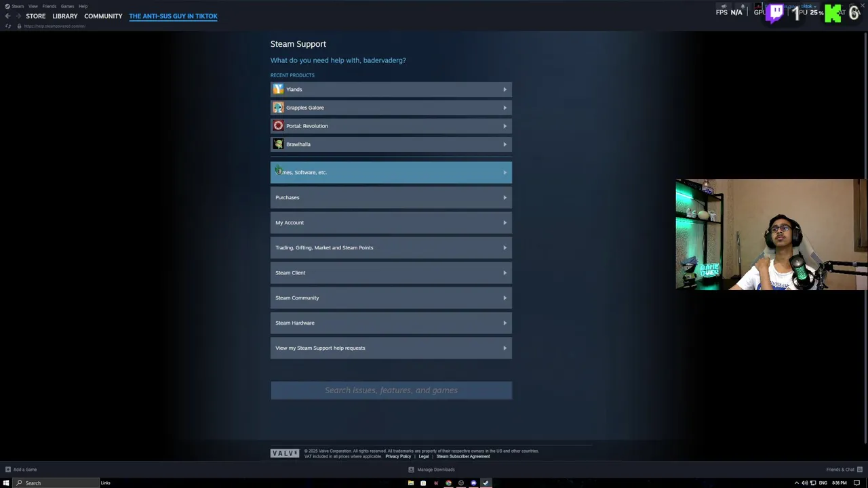Open the Steam Subscriber Agreement link

(463, 456)
